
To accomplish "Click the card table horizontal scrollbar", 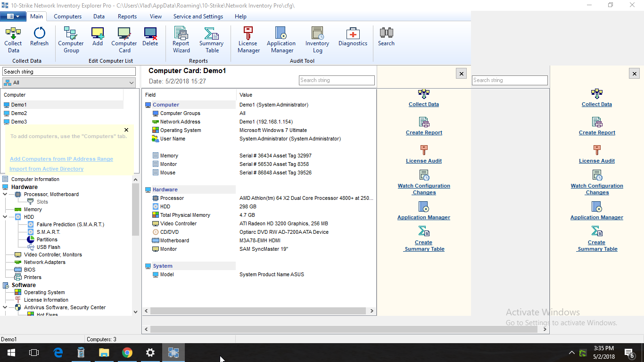I will tap(259, 311).
